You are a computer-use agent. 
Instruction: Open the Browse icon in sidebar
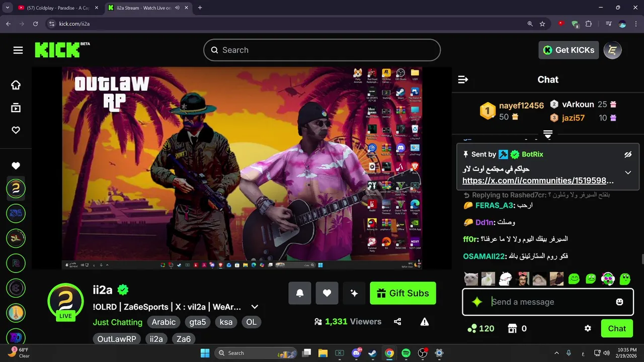click(16, 108)
